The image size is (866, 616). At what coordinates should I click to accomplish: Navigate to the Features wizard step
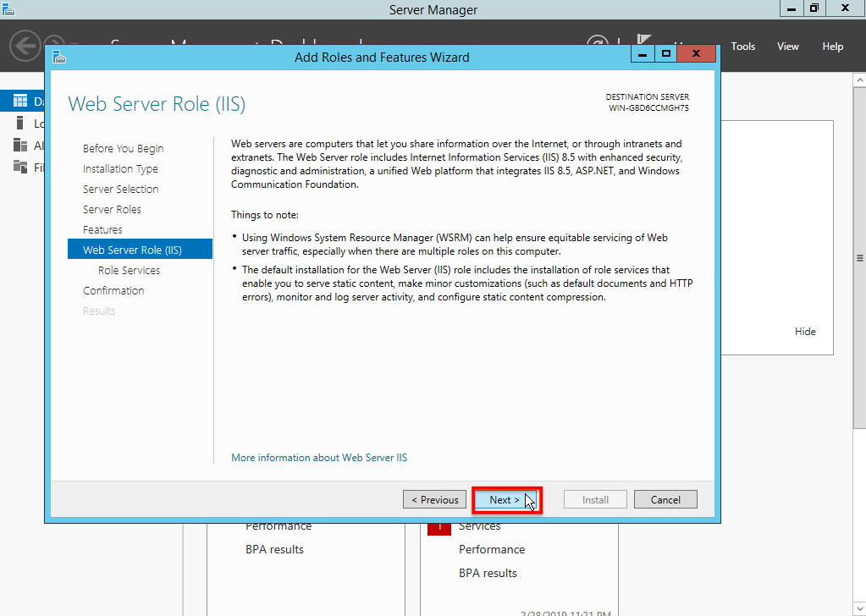(x=102, y=229)
